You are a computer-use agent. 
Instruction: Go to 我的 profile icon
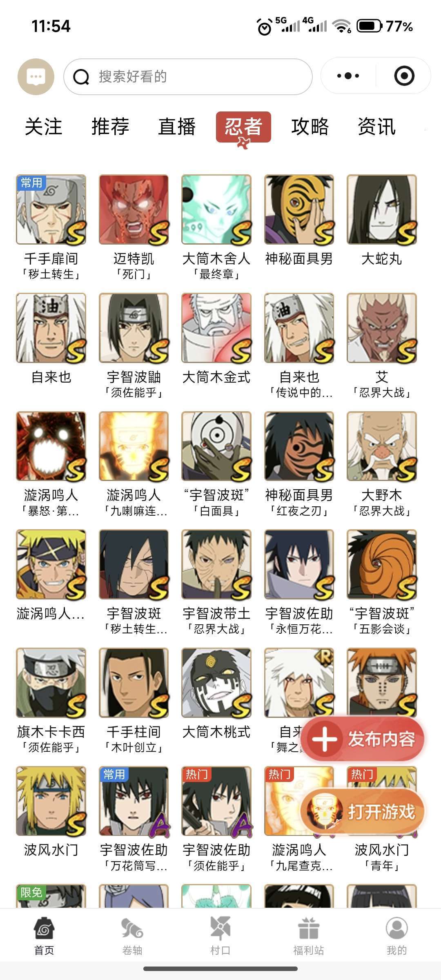397,928
